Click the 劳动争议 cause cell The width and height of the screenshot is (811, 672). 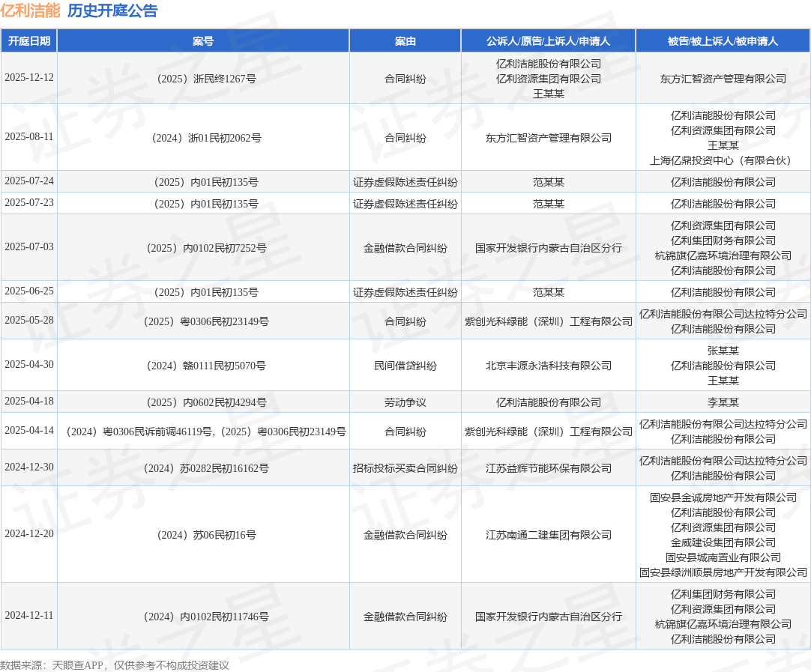click(405, 402)
